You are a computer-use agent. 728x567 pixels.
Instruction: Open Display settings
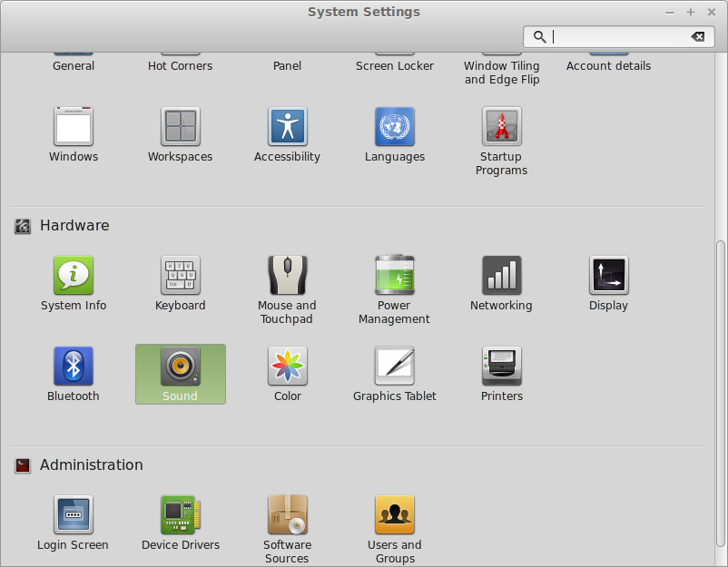[609, 283]
